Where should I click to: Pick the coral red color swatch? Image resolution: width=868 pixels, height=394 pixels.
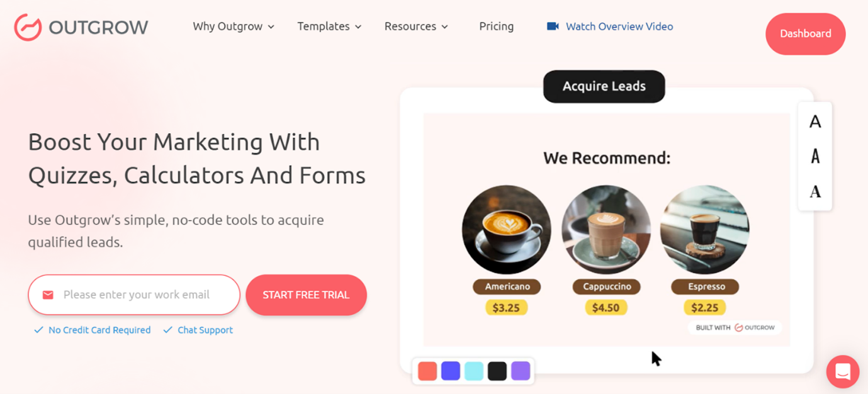427,371
